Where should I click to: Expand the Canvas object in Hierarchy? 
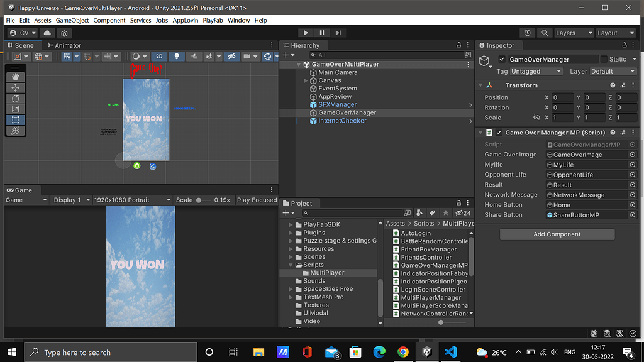click(x=306, y=80)
